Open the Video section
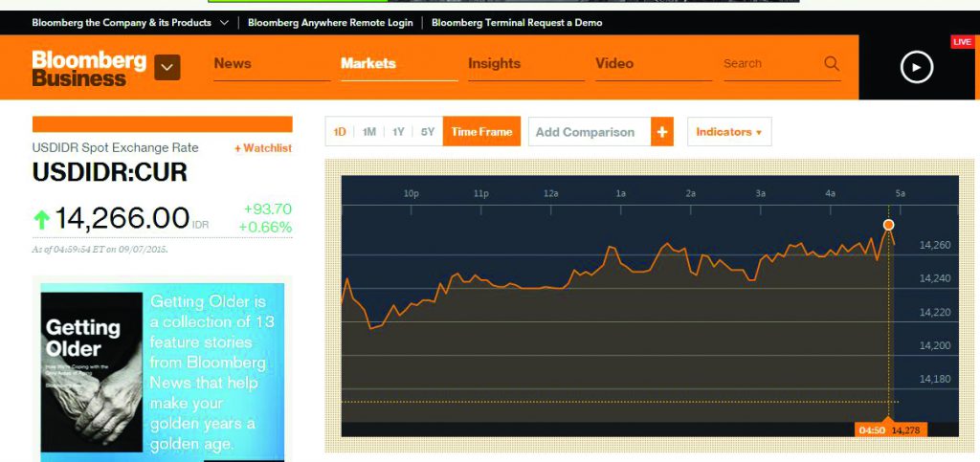This screenshot has height=462, width=980. coord(614,64)
